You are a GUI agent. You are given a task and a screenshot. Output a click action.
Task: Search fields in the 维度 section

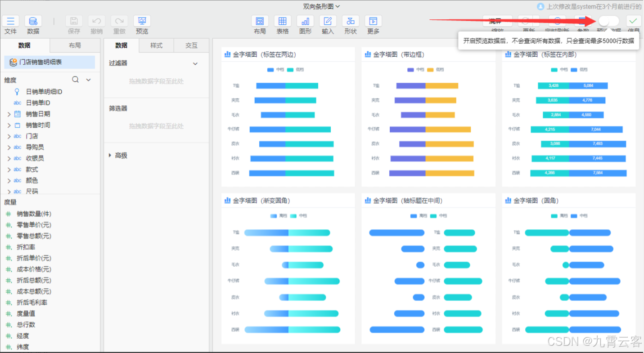(x=76, y=80)
